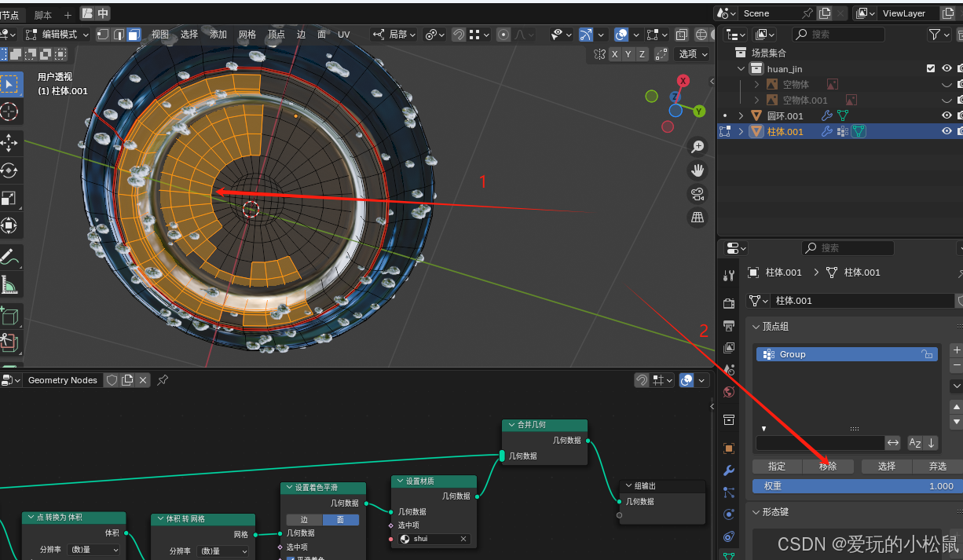
Task: Enable vertex select mode
Action: 103,35
